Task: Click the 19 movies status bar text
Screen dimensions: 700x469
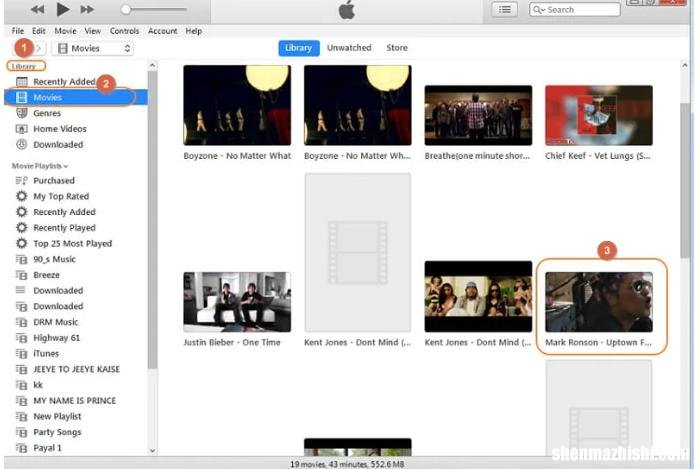Action: (x=347, y=464)
